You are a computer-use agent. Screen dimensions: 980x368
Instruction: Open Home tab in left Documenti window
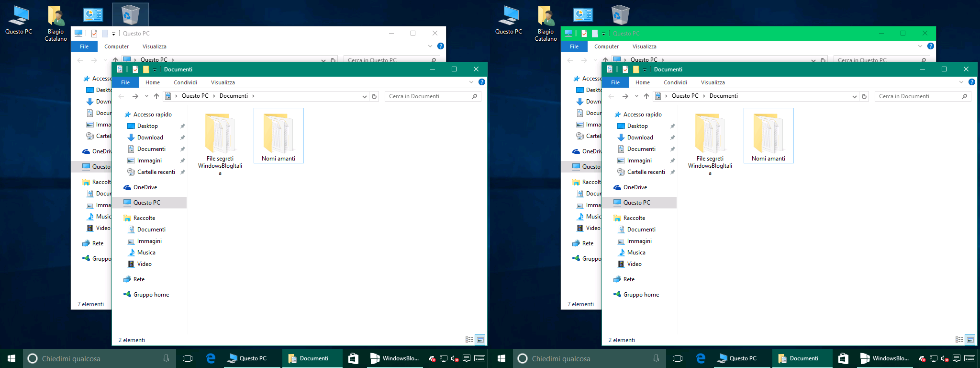click(x=153, y=82)
